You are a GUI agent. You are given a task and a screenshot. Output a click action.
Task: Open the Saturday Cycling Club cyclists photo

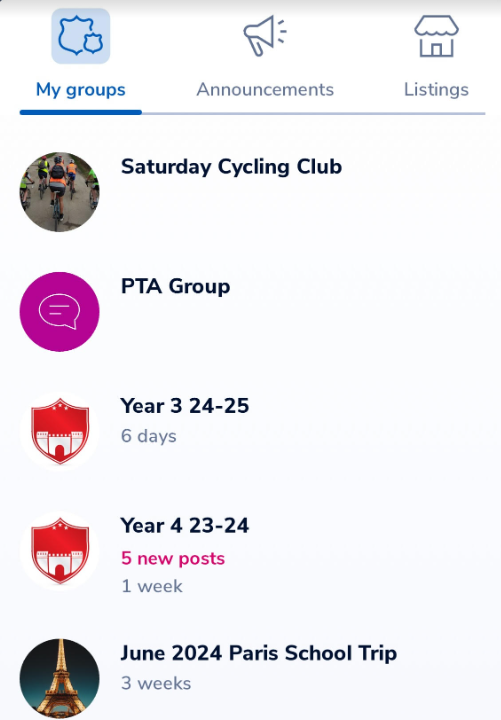click(59, 192)
